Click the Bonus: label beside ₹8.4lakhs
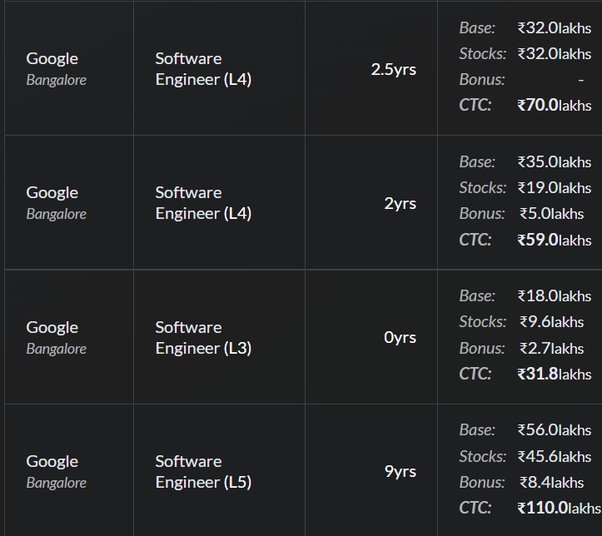 [482, 482]
